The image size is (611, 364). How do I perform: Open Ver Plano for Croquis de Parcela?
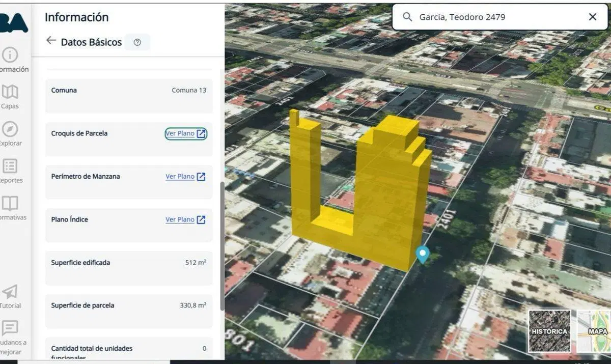coord(180,133)
